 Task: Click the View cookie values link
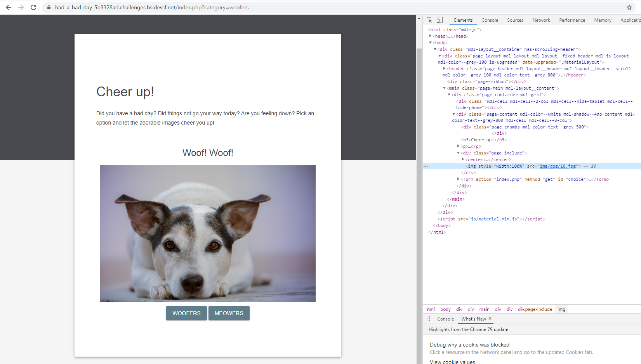click(452, 362)
